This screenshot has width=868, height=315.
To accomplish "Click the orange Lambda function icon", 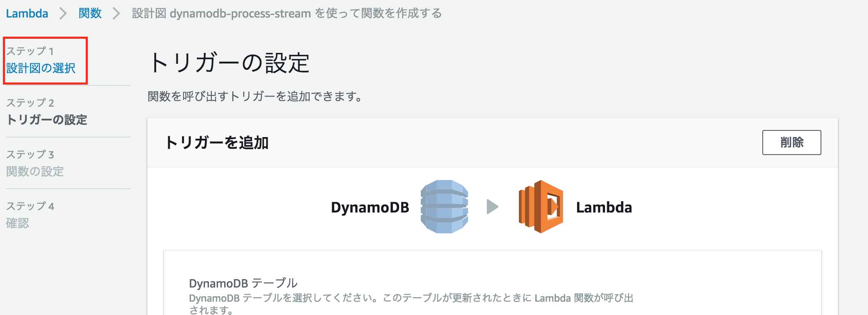I will [541, 207].
